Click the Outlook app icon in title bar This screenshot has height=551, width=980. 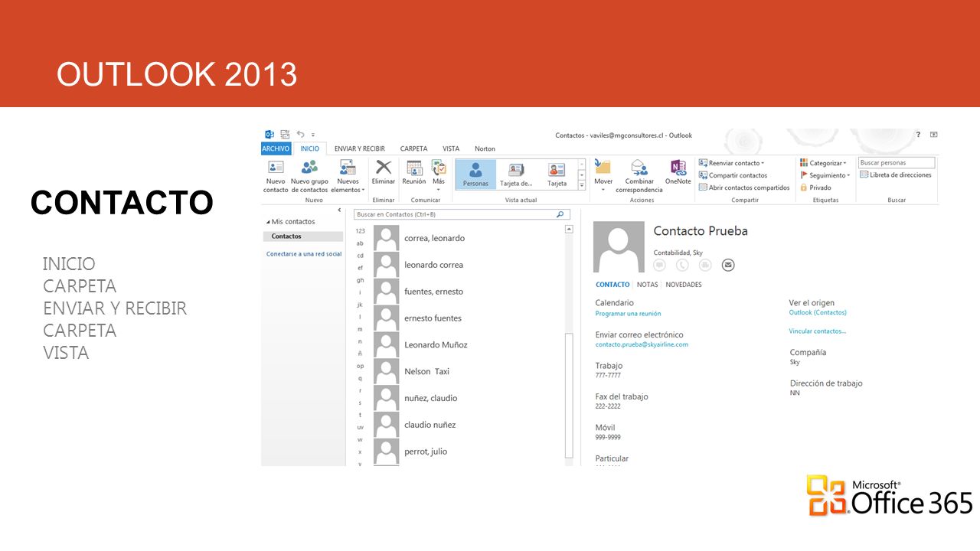coord(269,135)
